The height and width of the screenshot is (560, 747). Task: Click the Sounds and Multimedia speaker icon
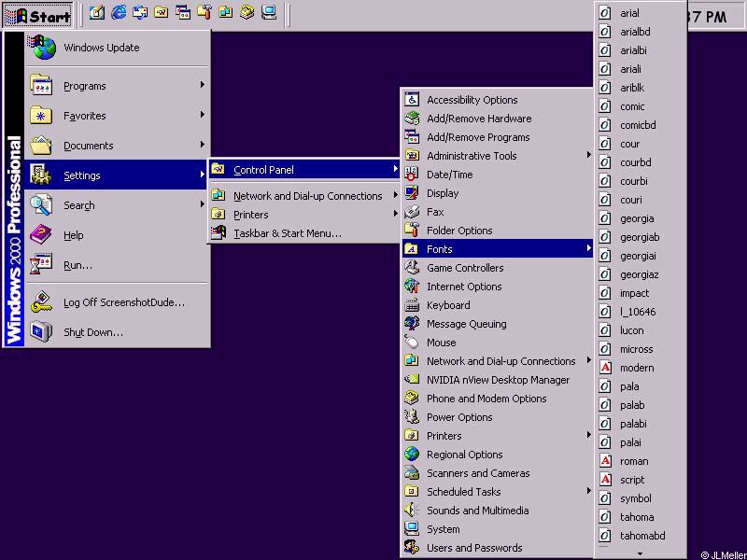point(412,510)
